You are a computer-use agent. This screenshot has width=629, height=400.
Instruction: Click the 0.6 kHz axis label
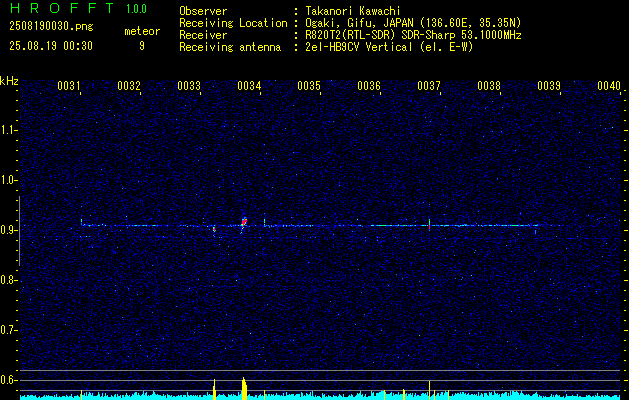point(9,380)
